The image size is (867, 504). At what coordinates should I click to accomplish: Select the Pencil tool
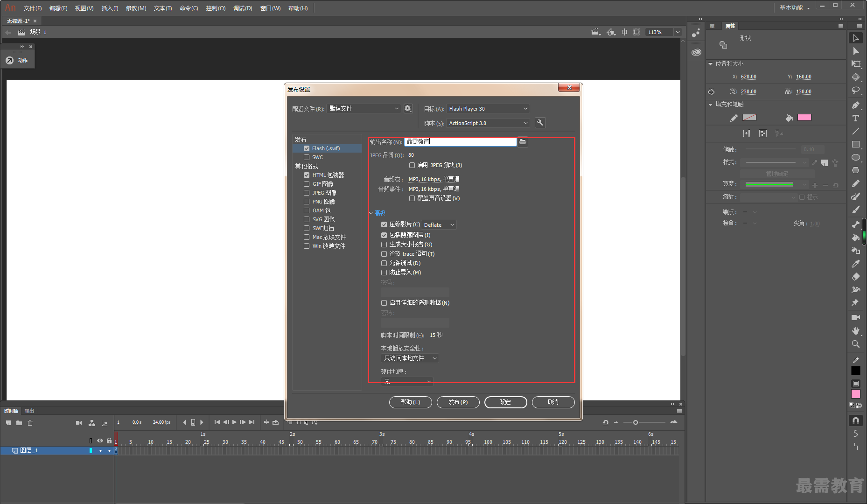(x=856, y=183)
